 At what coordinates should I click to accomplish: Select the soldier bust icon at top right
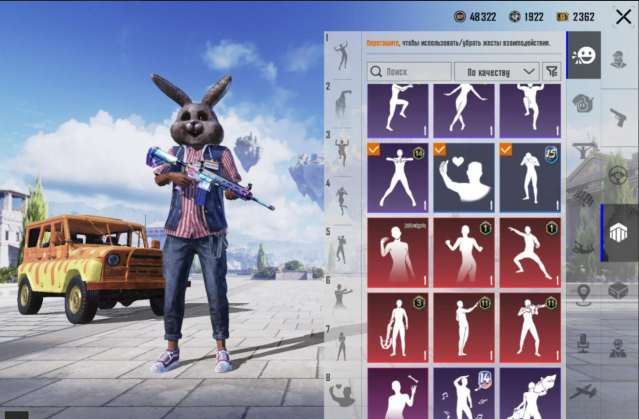pyautogui.click(x=618, y=60)
